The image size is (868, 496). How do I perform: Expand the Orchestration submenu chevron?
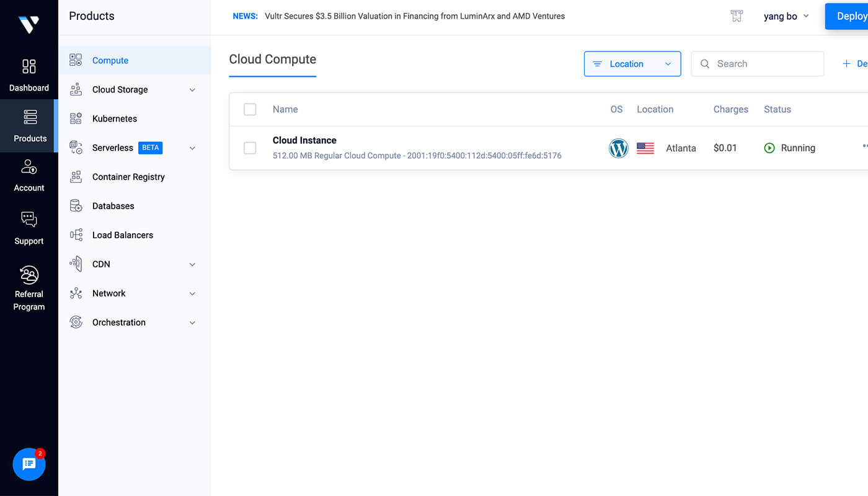pos(192,323)
